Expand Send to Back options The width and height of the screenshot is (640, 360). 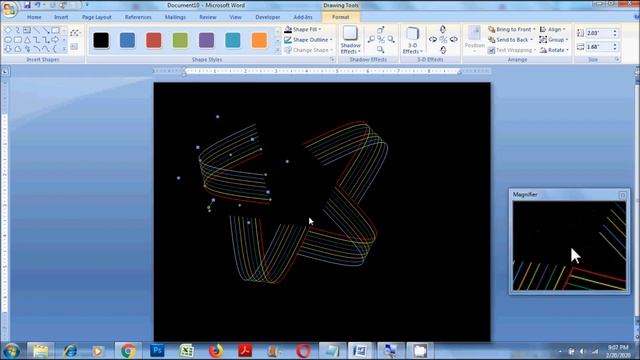click(x=510, y=40)
